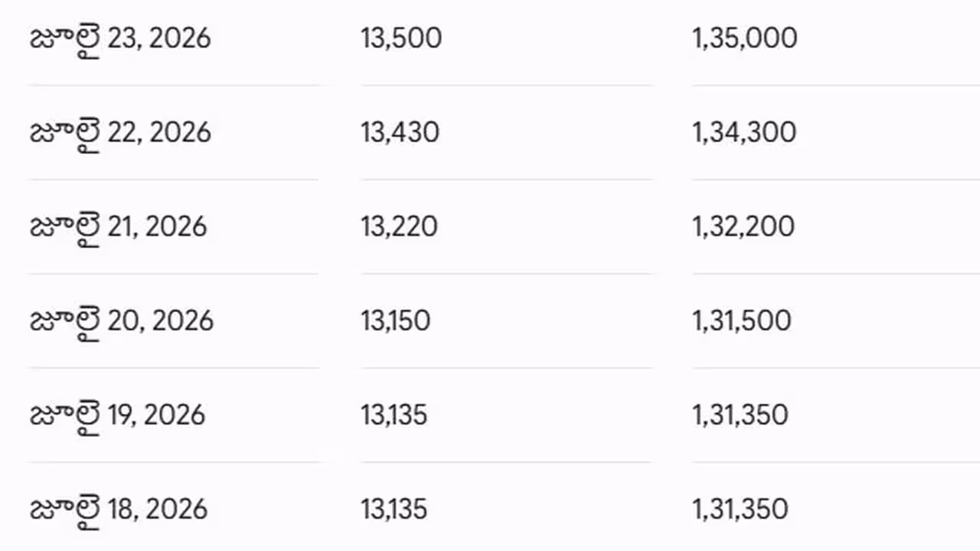Select the జూలై 23, 2026 date cell

[120, 40]
